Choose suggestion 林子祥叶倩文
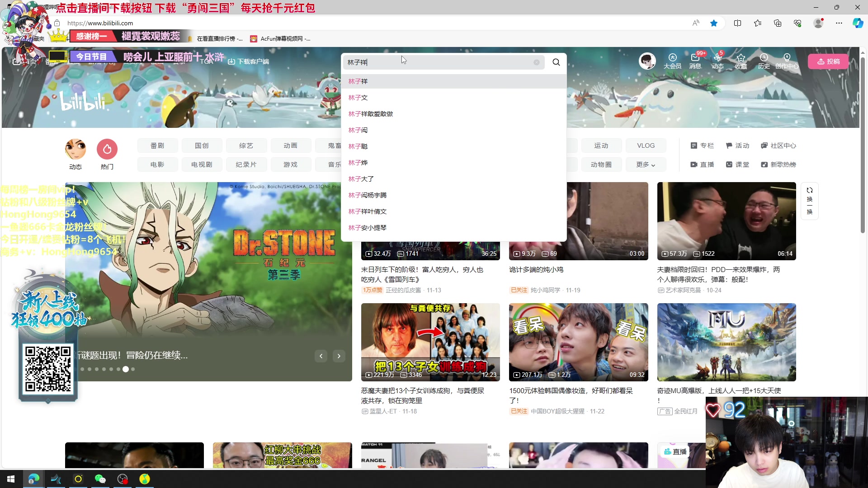The width and height of the screenshot is (868, 488). [x=368, y=211]
